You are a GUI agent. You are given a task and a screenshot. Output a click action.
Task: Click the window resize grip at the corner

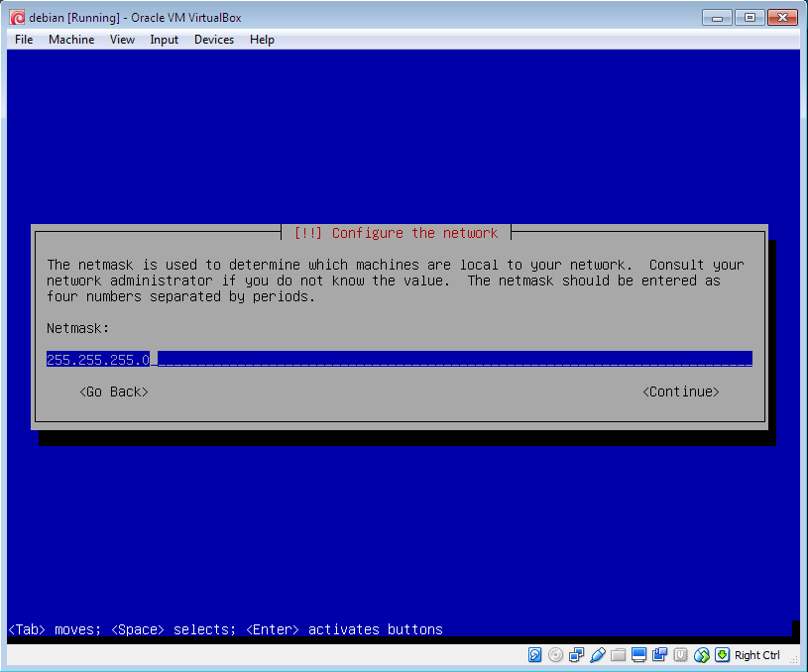tap(794, 660)
